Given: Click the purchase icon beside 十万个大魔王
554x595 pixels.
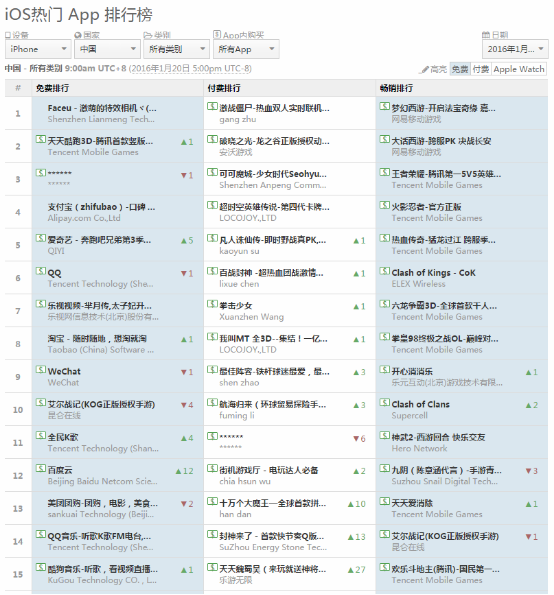Looking at the screenshot, I should (x=212, y=501).
